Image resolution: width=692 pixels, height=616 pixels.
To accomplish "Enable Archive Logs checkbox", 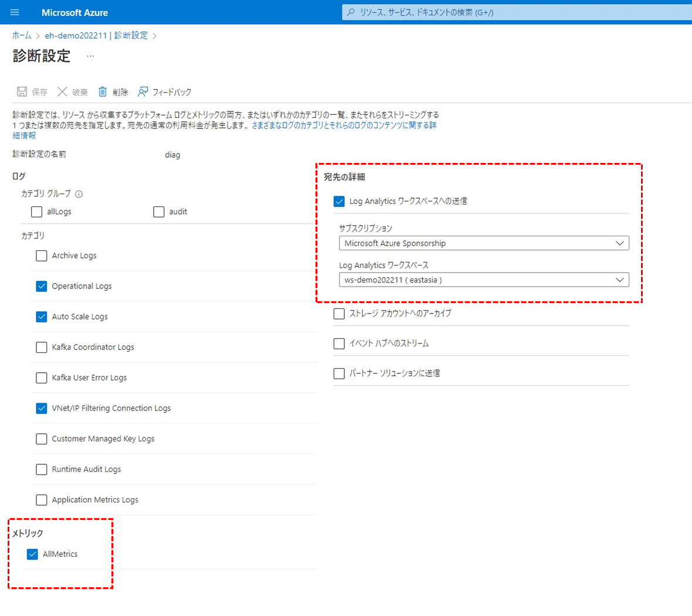I will point(42,256).
